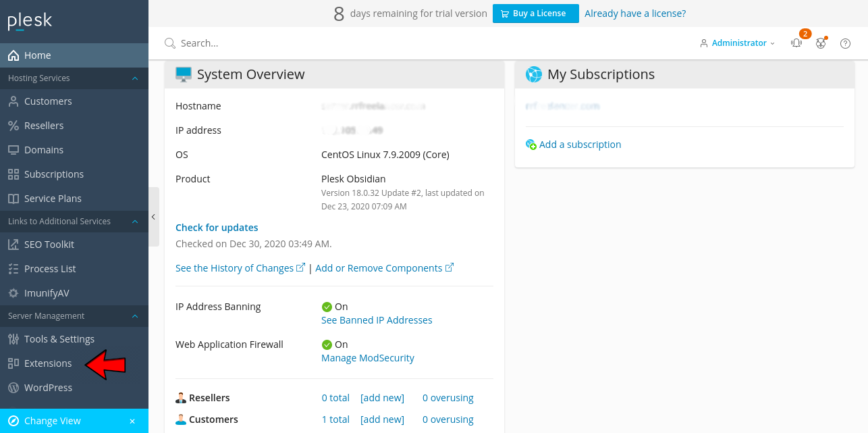
Task: Click the Subscriptions grid icon
Action: click(13, 174)
